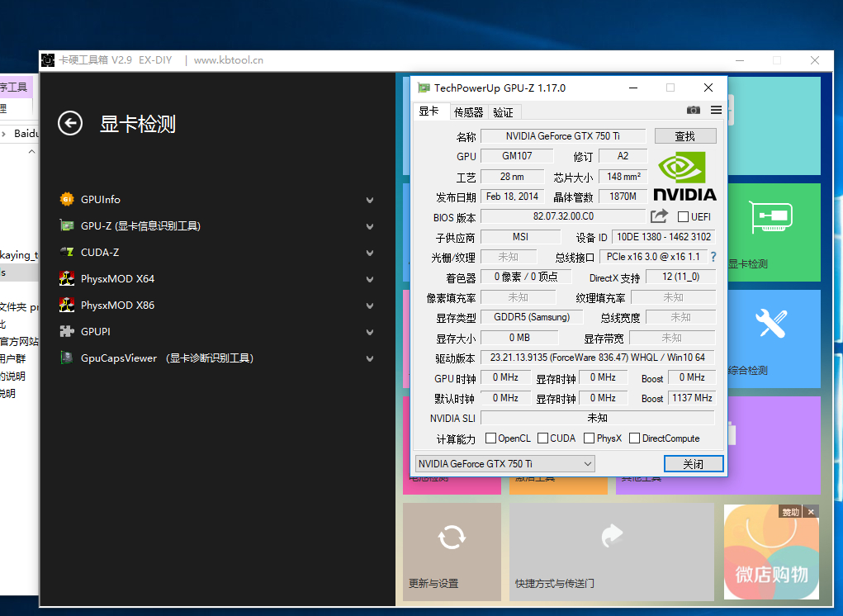Click the PhysxMOD X86 icon
Image resolution: width=843 pixels, height=616 pixels.
[67, 305]
